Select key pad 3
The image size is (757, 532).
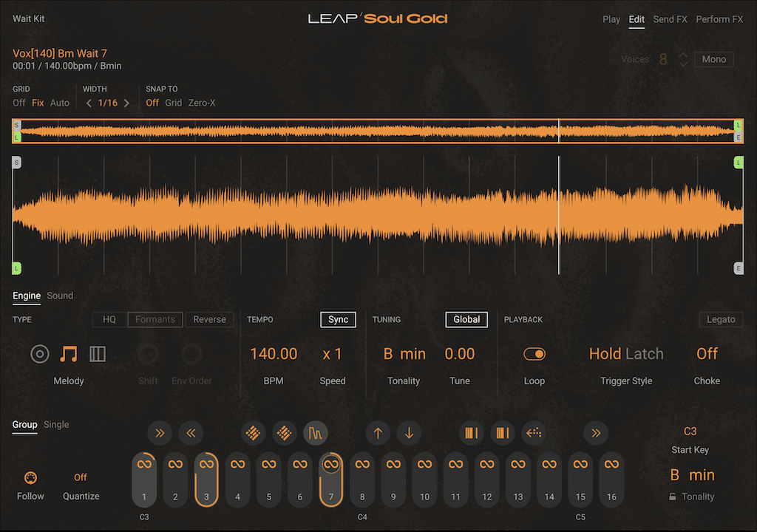pos(206,480)
